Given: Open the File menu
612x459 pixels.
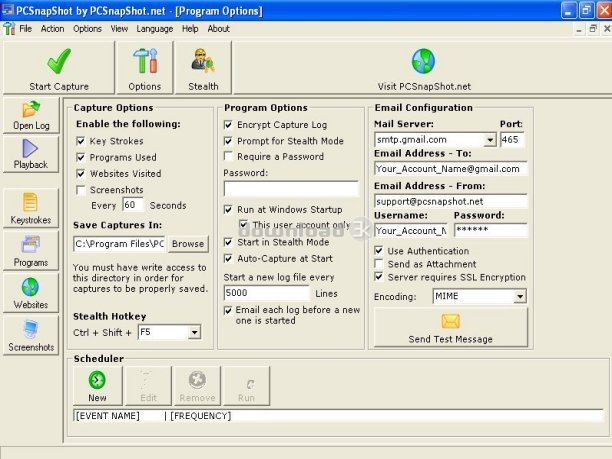Looking at the screenshot, I should (x=25, y=29).
